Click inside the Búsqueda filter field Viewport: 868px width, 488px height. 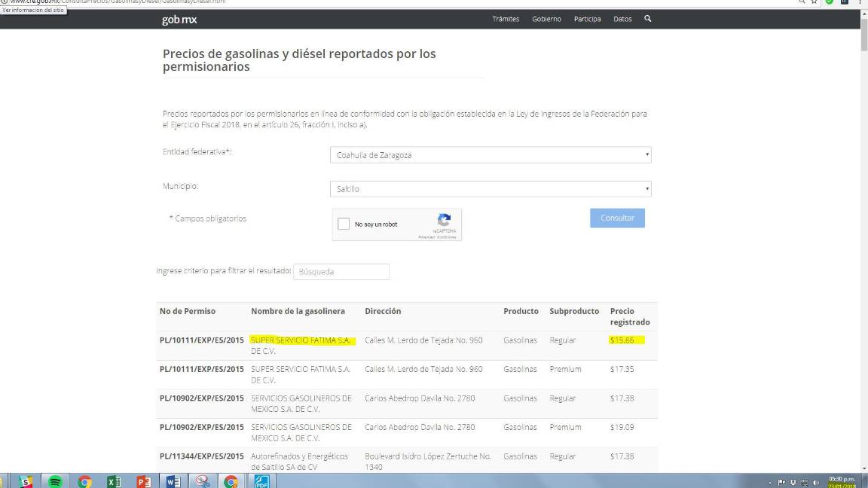click(x=341, y=271)
